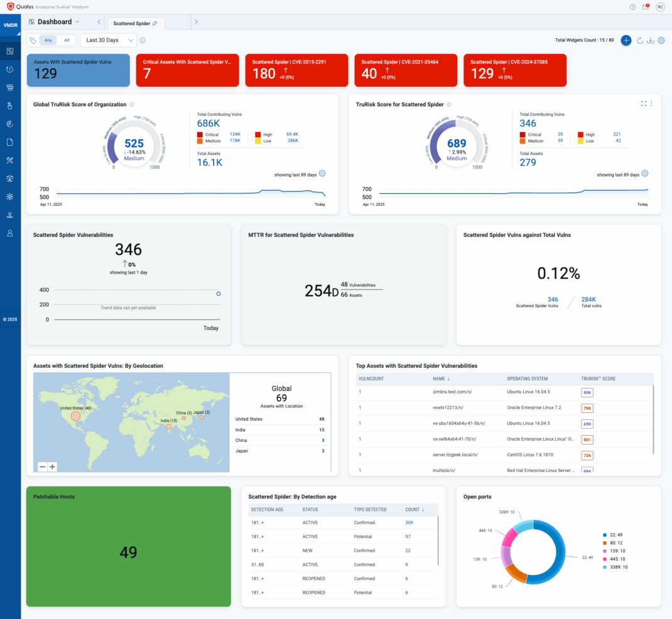Click the info icon beside Global TruRisk Score title
The image size is (672, 619).
(x=132, y=104)
